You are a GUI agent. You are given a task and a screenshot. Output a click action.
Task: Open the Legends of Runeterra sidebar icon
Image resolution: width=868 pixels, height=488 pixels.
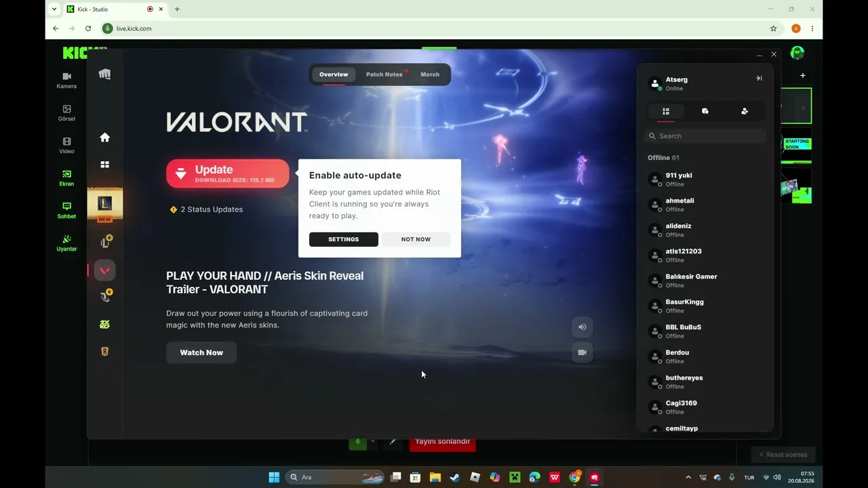pos(104,352)
